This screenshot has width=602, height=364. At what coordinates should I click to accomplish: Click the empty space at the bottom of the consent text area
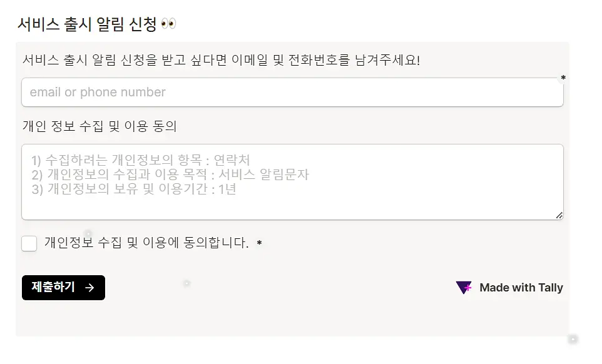coord(293,208)
